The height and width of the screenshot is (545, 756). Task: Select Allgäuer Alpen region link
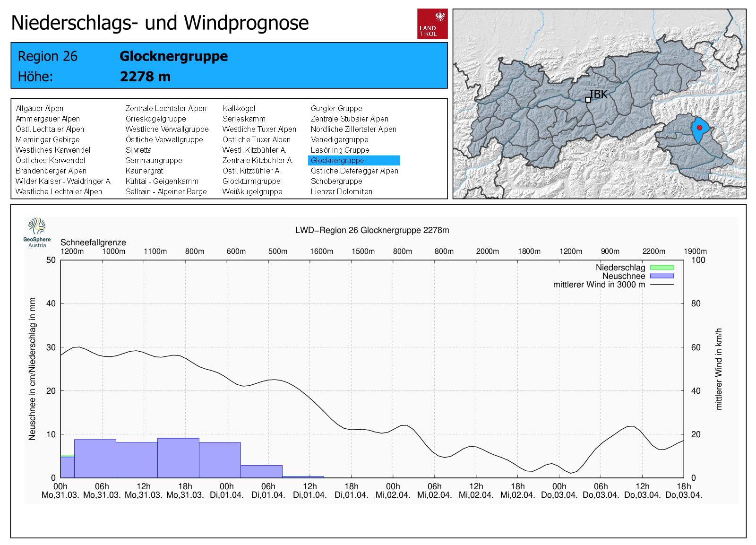pos(39,108)
